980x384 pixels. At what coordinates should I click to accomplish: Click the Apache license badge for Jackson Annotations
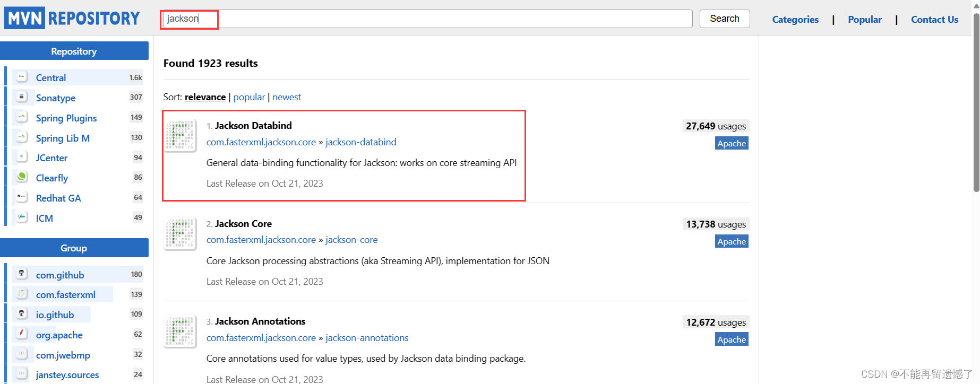click(732, 339)
